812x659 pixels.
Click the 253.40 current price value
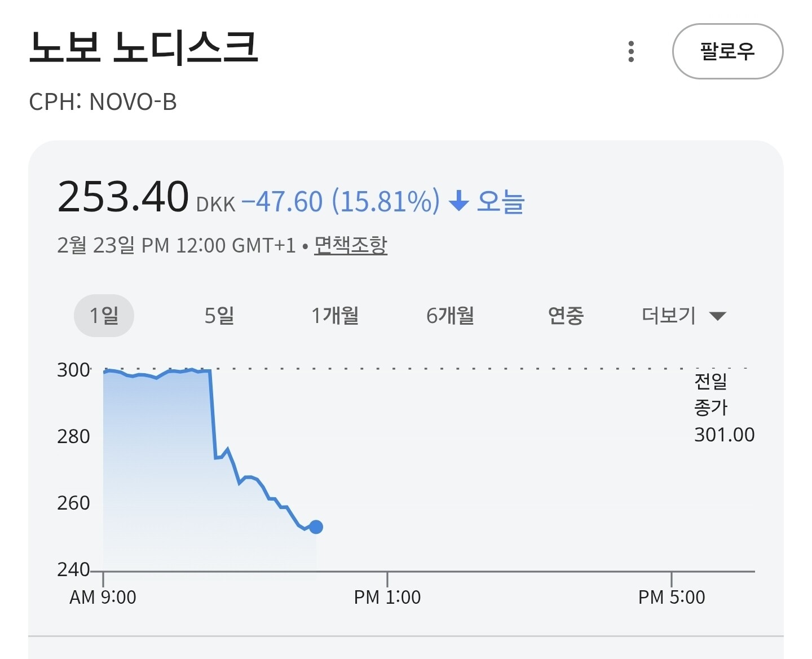(123, 197)
